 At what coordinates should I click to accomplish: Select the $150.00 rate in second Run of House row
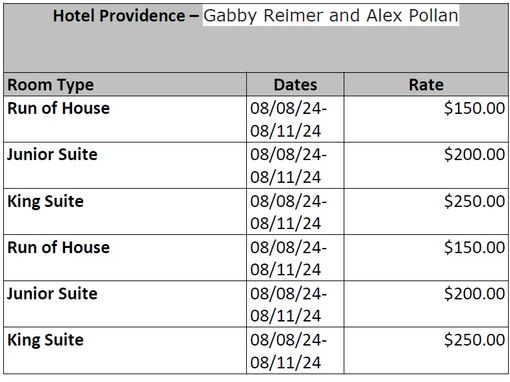click(474, 247)
